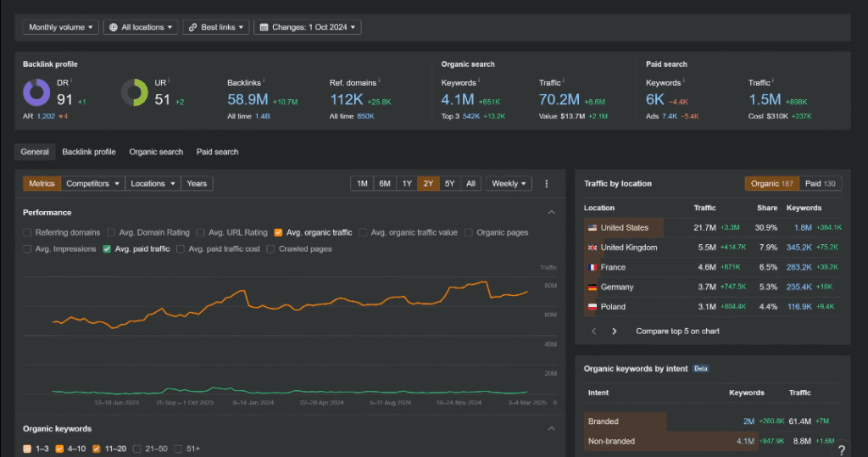868x457 pixels.
Task: Open the Monthly volume dropdown
Action: pyautogui.click(x=61, y=27)
